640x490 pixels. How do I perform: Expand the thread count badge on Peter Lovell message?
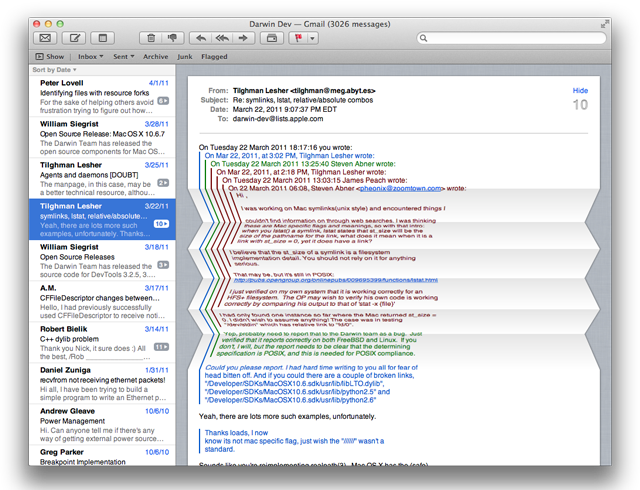coord(163,100)
